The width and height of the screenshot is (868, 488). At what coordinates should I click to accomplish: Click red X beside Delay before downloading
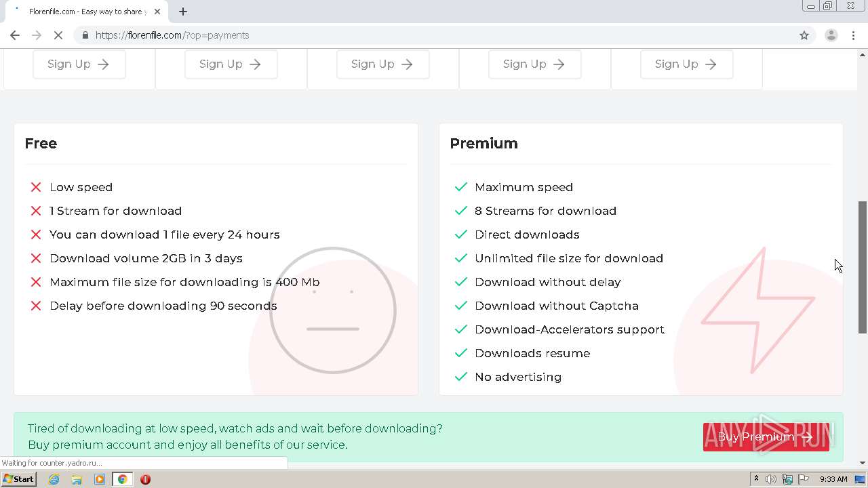tap(36, 306)
